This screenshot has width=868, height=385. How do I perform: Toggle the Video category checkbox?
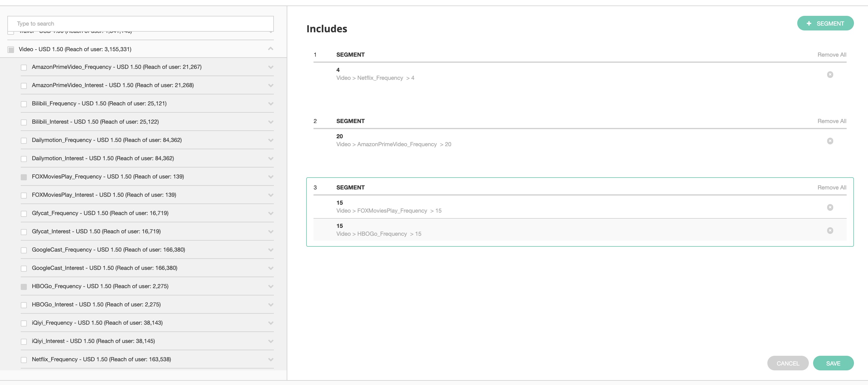pyautogui.click(x=11, y=50)
